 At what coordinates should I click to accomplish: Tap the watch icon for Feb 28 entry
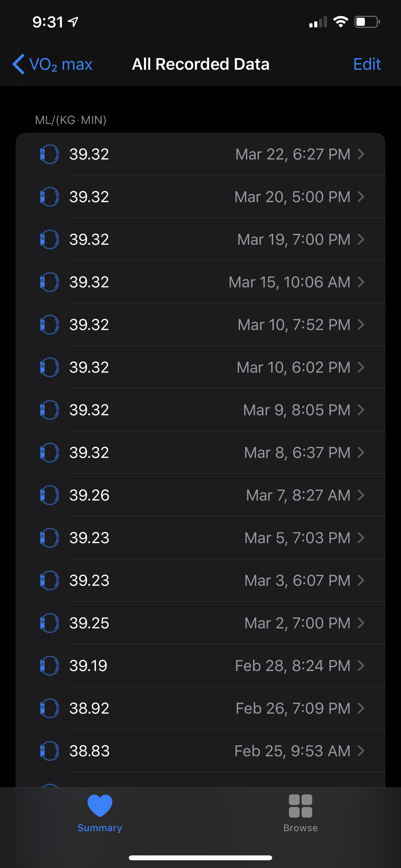tap(49, 666)
